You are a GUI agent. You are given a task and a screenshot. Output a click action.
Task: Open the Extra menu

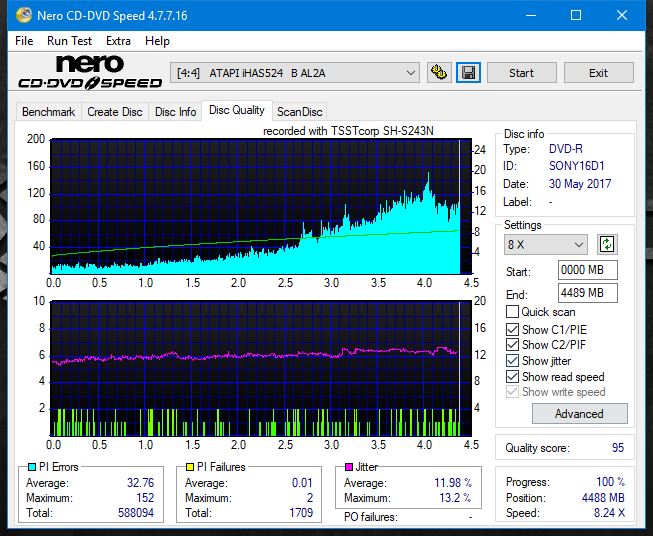118,41
